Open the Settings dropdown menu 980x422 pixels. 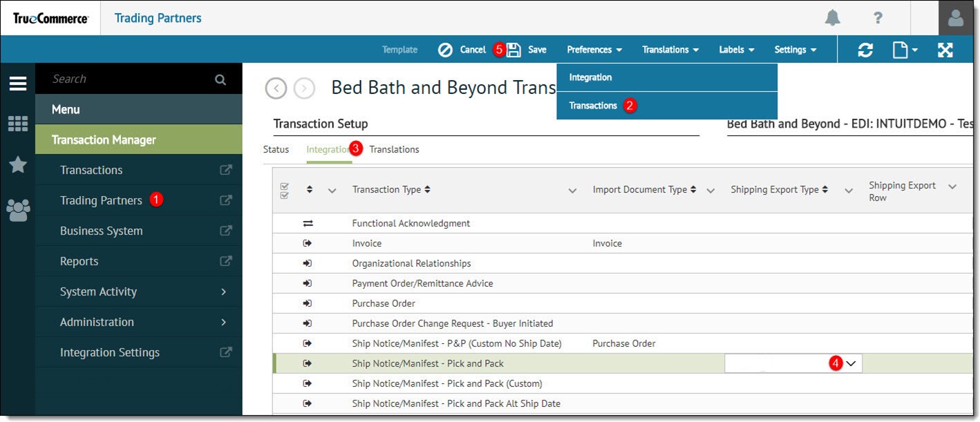pos(795,50)
